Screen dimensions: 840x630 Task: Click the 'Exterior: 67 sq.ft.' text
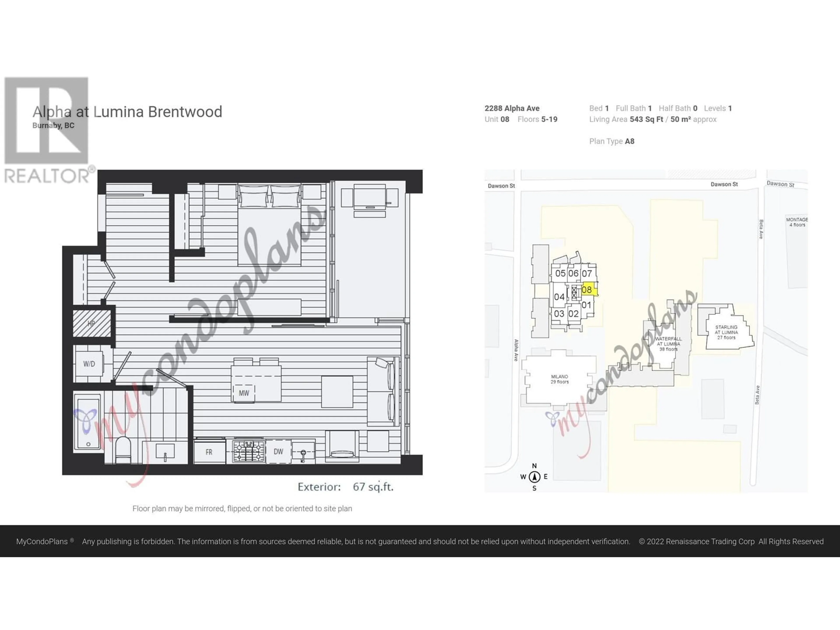(346, 486)
